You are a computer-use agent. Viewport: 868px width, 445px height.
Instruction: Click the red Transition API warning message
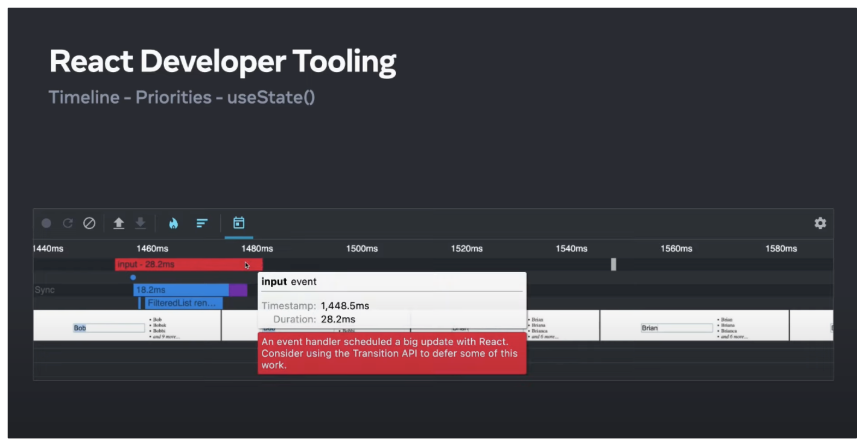tap(392, 353)
